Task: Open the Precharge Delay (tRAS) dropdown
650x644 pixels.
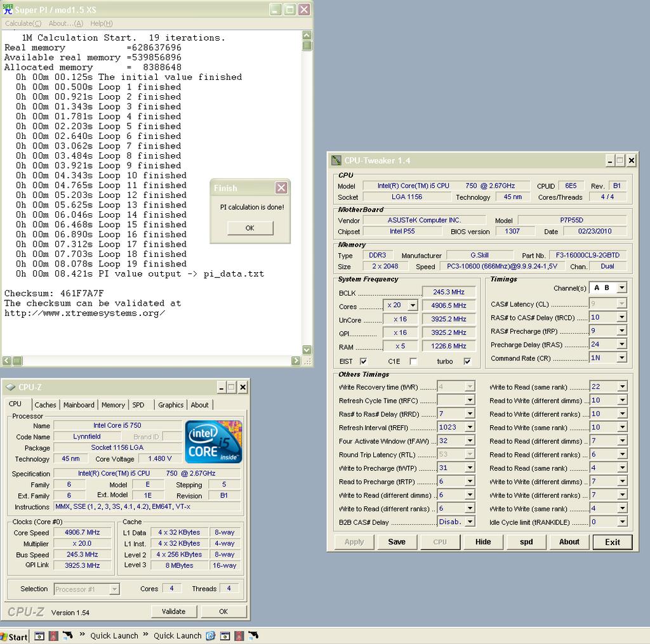Action: [621, 345]
